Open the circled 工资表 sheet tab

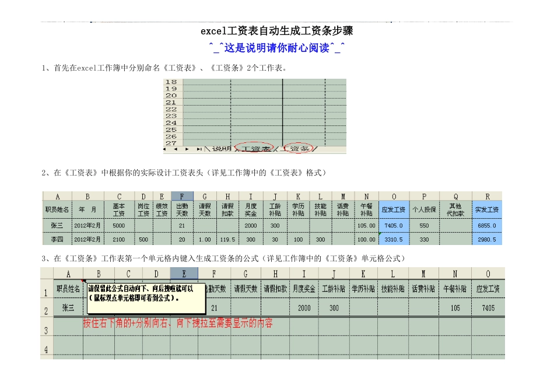click(x=254, y=149)
